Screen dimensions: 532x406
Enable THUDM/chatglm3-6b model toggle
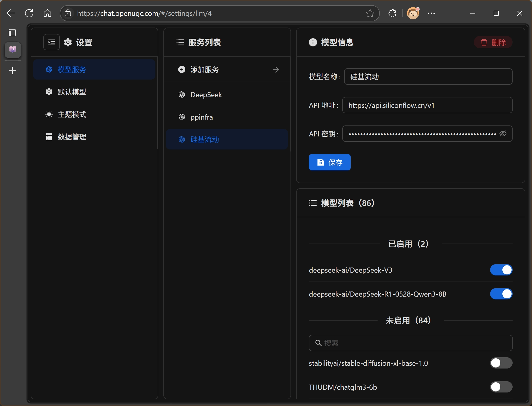tap(501, 387)
